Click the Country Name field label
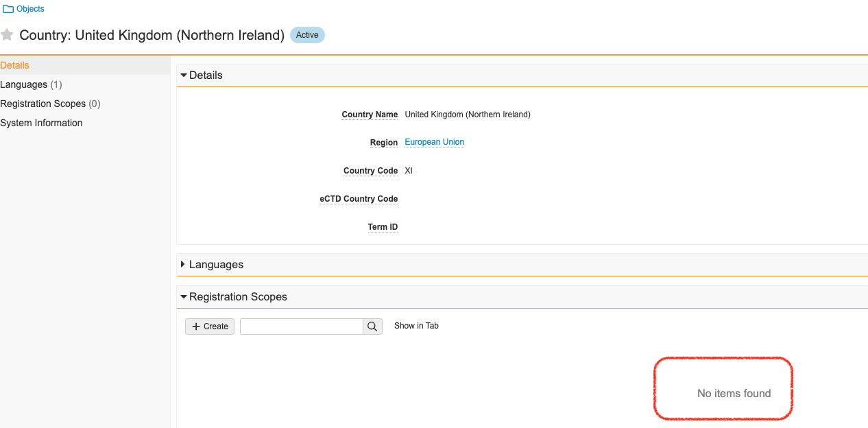 point(370,115)
